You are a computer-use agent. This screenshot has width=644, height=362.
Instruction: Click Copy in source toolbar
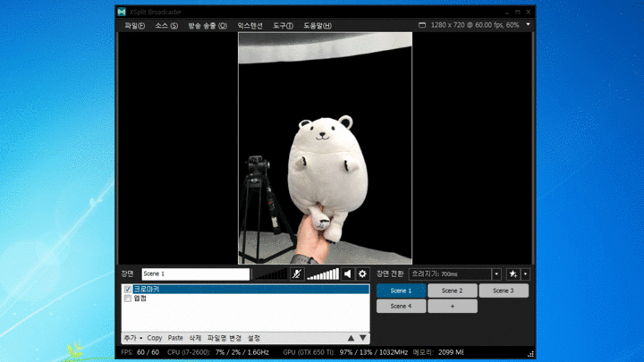[155, 338]
